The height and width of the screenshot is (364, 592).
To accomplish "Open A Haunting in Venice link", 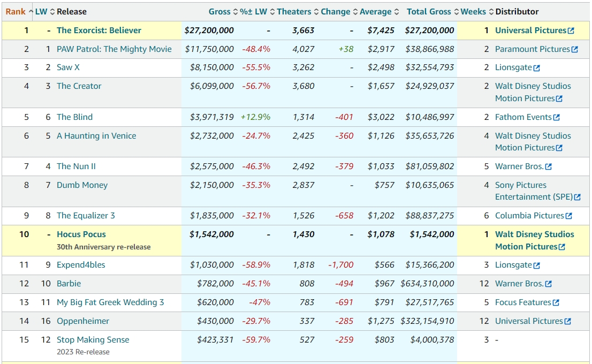I will pyautogui.click(x=96, y=136).
